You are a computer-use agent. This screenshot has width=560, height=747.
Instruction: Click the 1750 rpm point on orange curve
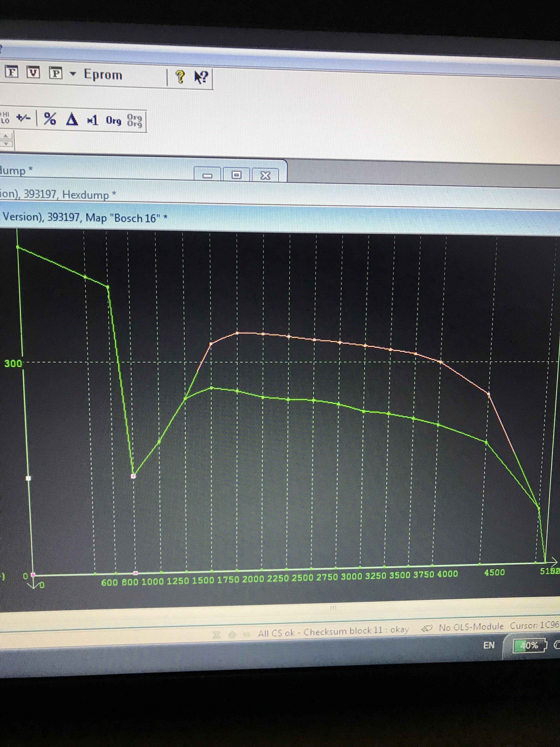click(x=237, y=333)
